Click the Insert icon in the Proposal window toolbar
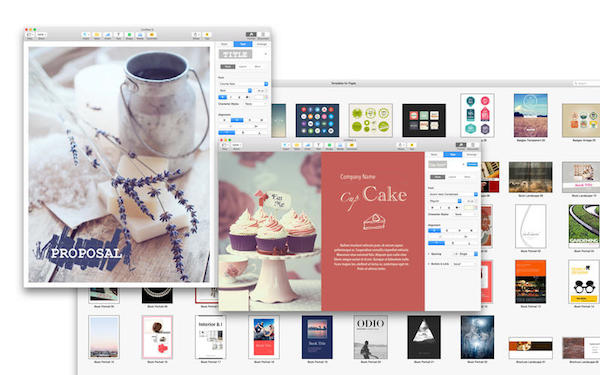 pyautogui.click(x=86, y=35)
